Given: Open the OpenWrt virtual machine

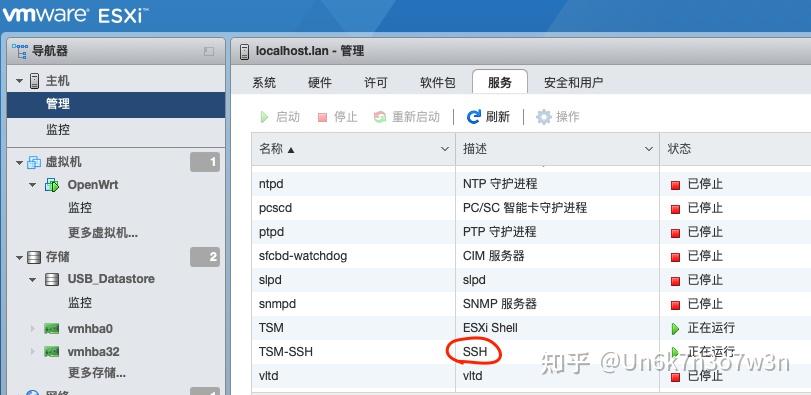Looking at the screenshot, I should 93,185.
